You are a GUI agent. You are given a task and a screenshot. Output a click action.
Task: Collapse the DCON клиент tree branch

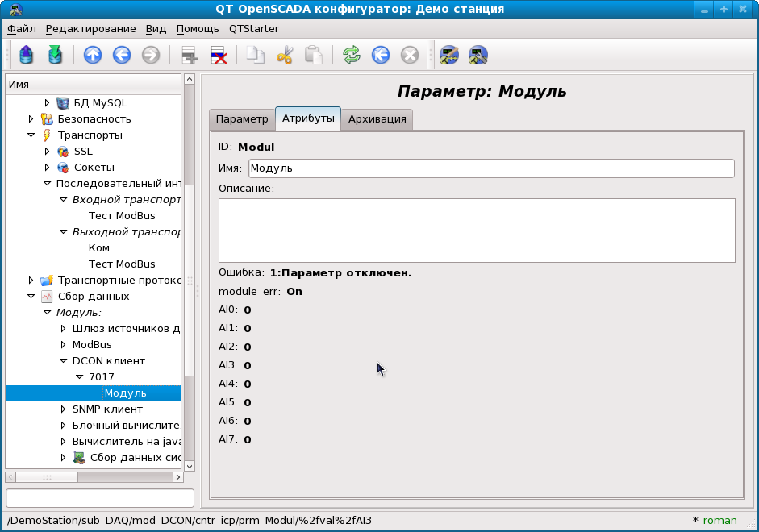[x=64, y=361]
